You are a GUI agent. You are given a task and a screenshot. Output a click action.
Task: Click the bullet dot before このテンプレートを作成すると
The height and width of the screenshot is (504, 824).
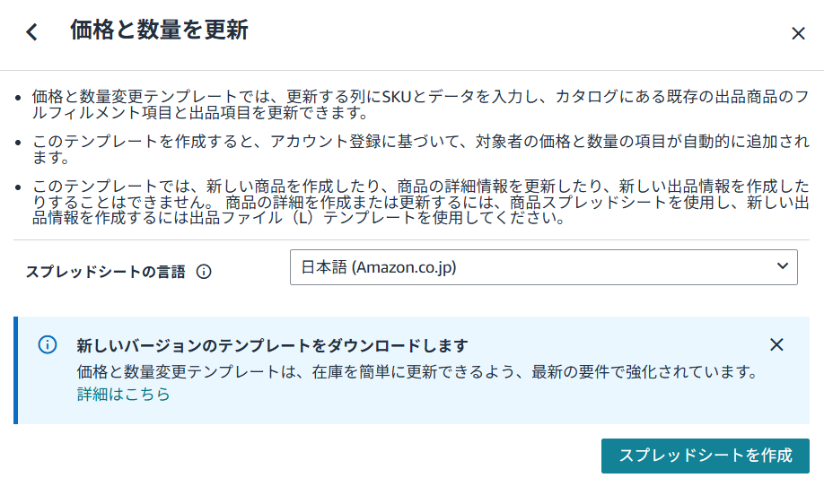(18, 143)
